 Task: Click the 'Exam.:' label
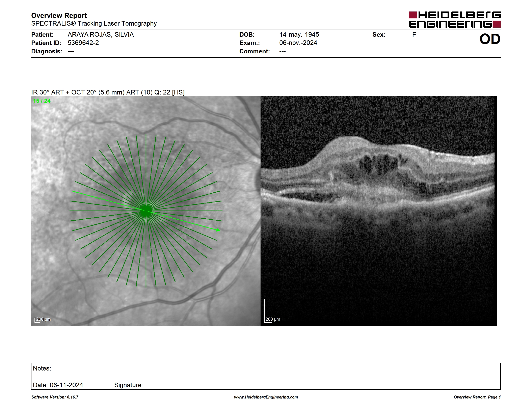click(250, 43)
